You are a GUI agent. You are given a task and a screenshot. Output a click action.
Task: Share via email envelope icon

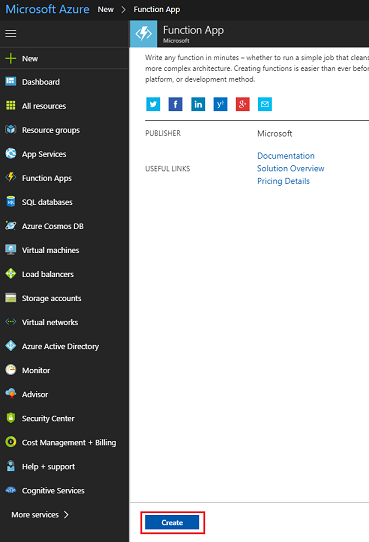265,104
